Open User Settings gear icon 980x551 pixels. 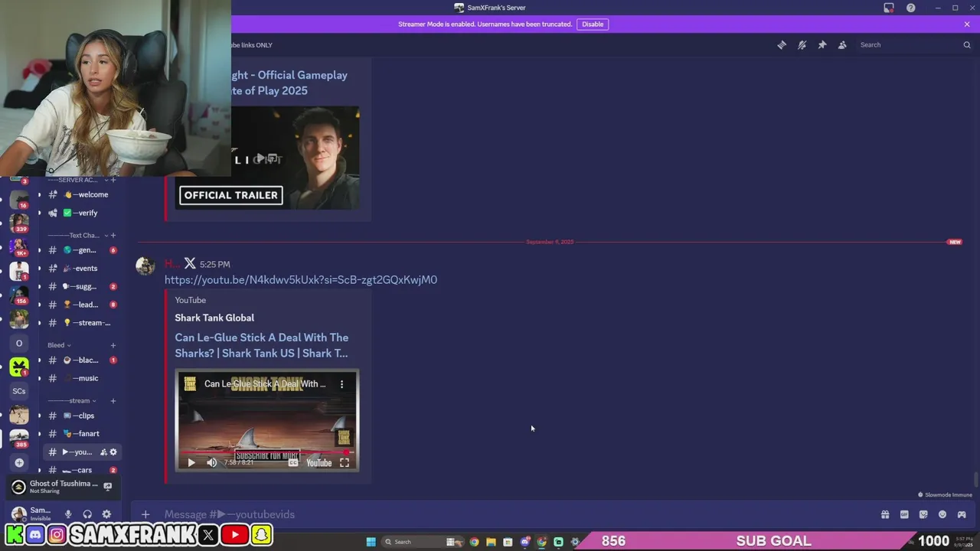pyautogui.click(x=106, y=514)
